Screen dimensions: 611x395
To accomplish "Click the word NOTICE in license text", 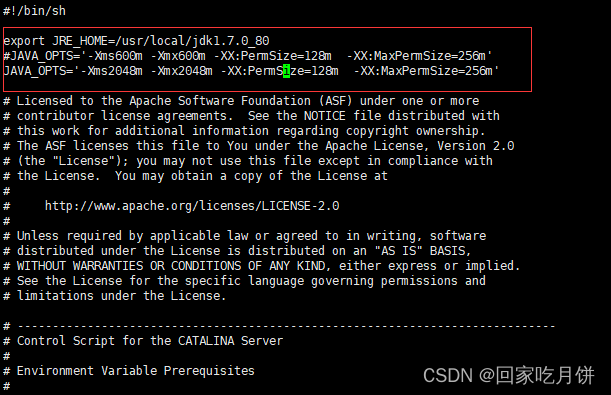I will 324,116.
